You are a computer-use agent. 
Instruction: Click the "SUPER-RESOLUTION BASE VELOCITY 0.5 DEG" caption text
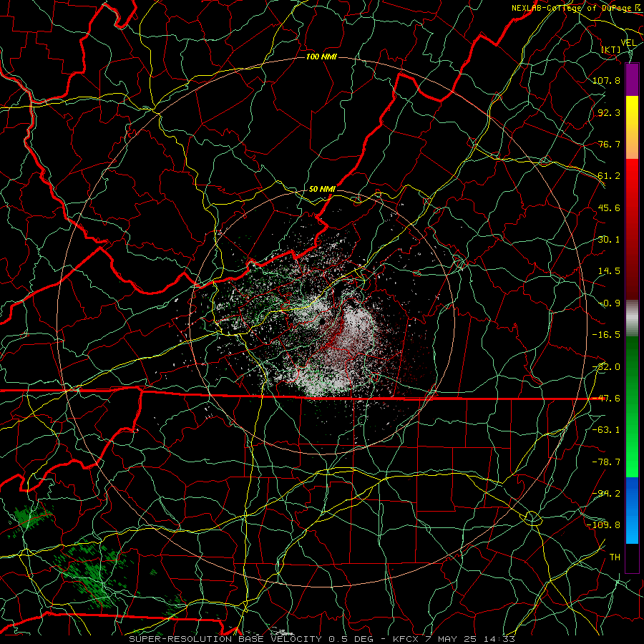pos(251,639)
